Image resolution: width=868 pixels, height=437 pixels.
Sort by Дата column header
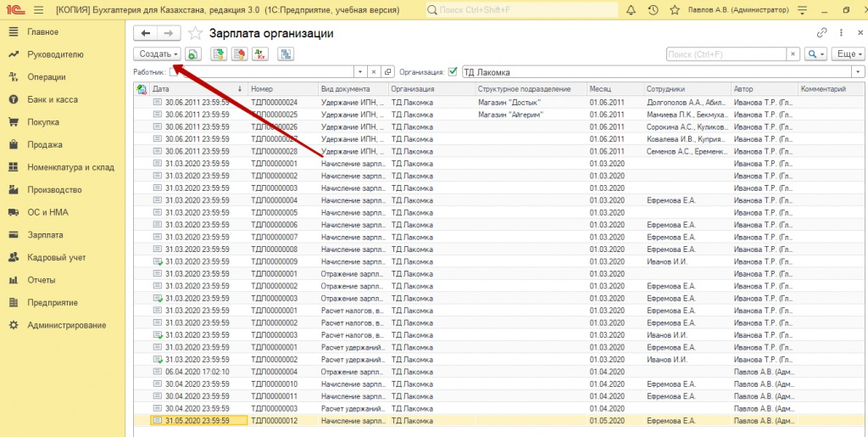tap(198, 88)
